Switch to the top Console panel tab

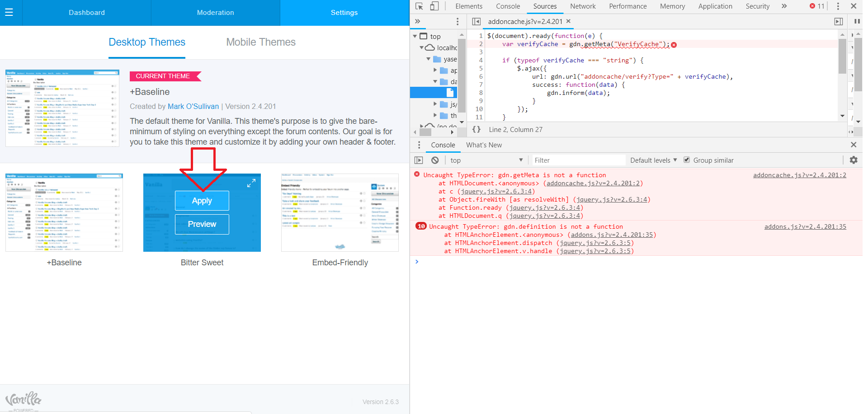tap(508, 6)
